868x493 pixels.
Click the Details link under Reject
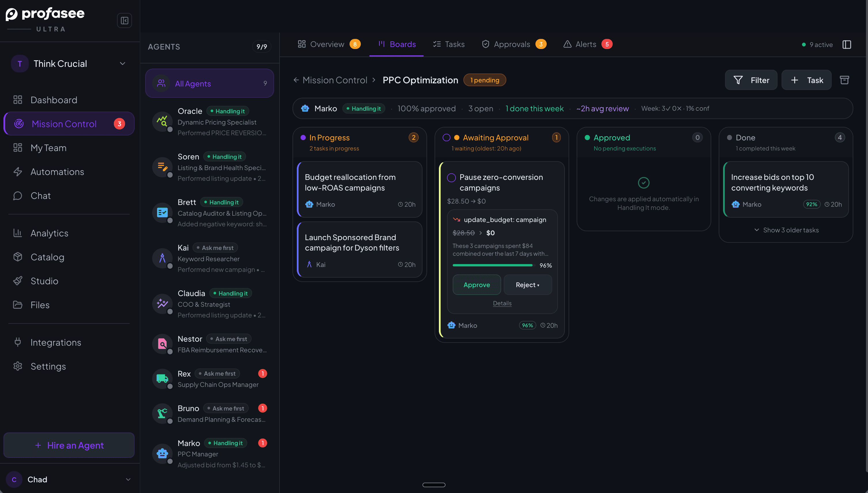pos(502,303)
